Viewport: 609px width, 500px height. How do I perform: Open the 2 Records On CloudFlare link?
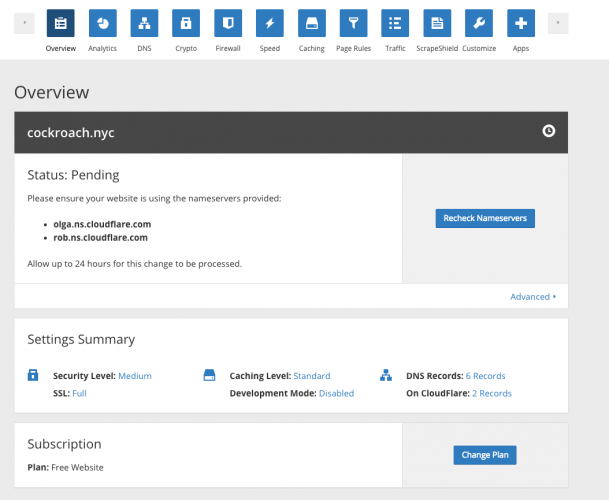point(492,394)
